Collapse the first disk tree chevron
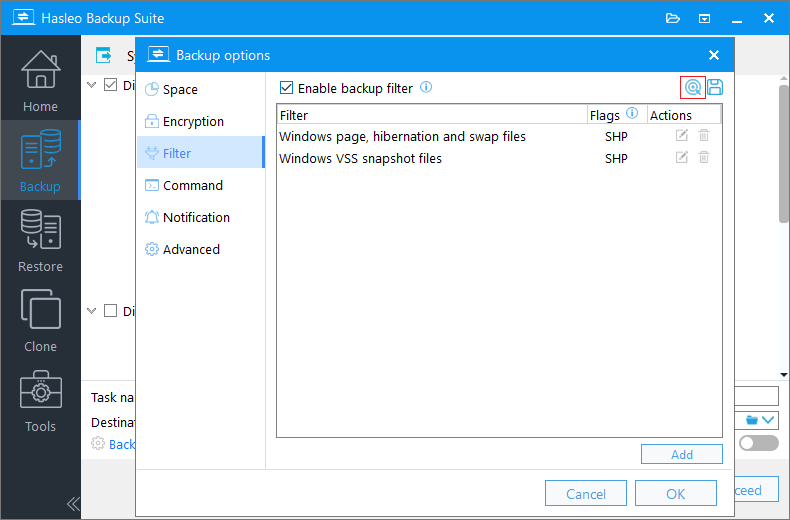 (x=91, y=85)
